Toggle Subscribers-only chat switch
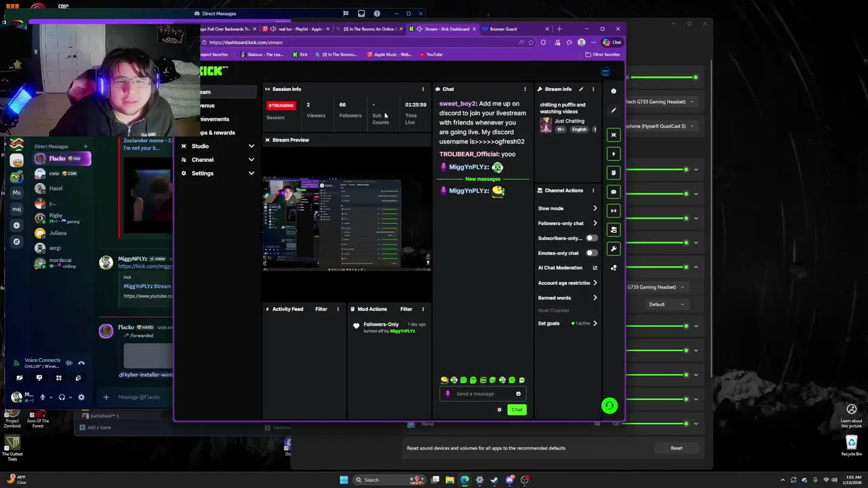Viewport: 868px width, 488px height. click(x=592, y=238)
